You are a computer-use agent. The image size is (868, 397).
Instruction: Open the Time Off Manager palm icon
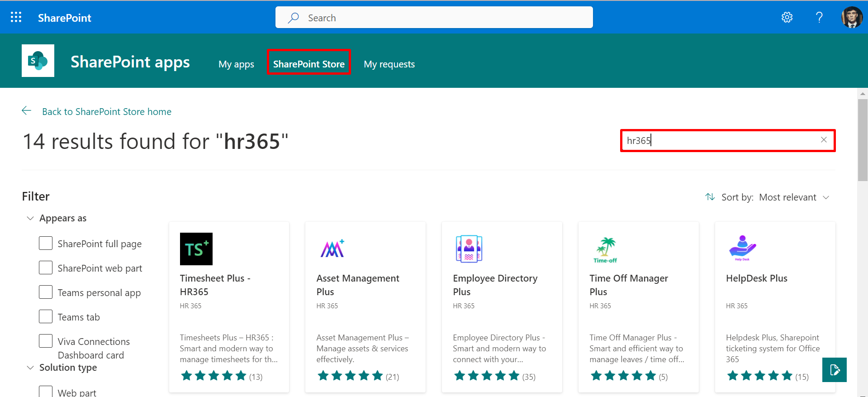606,249
